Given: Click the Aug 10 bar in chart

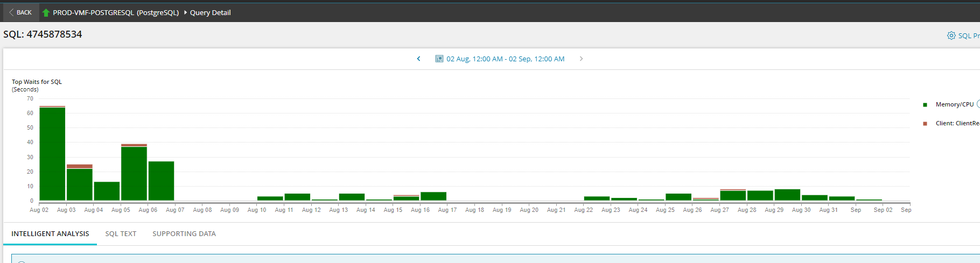Looking at the screenshot, I should 270,198.
